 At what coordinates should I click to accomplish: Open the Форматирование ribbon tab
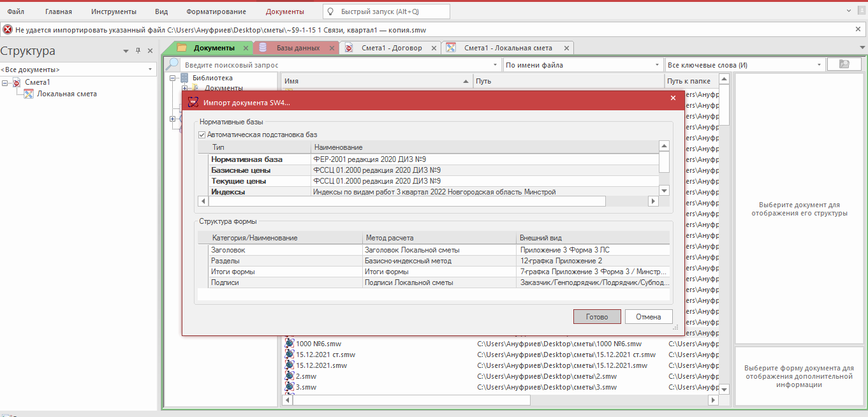216,11
